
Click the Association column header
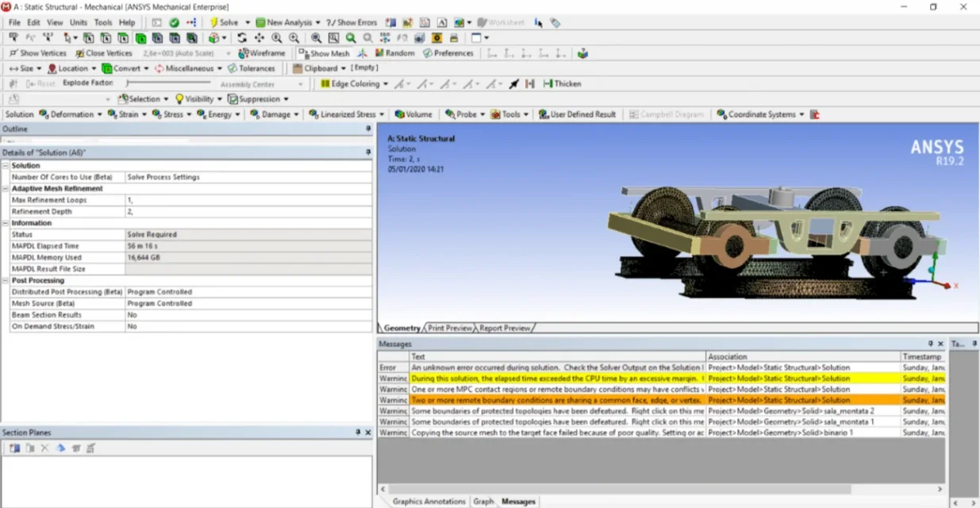tap(803, 356)
